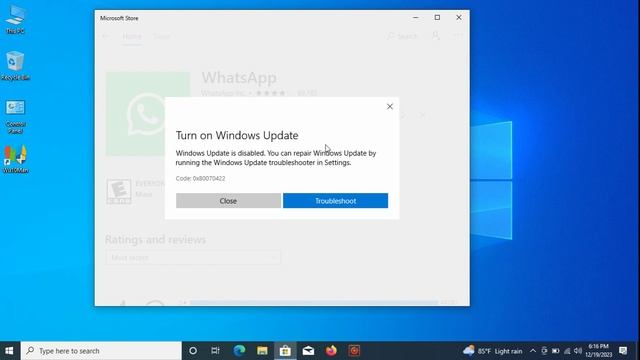The height and width of the screenshot is (360, 640).
Task: Open Cortana circle icon on taskbar
Action: click(193, 351)
